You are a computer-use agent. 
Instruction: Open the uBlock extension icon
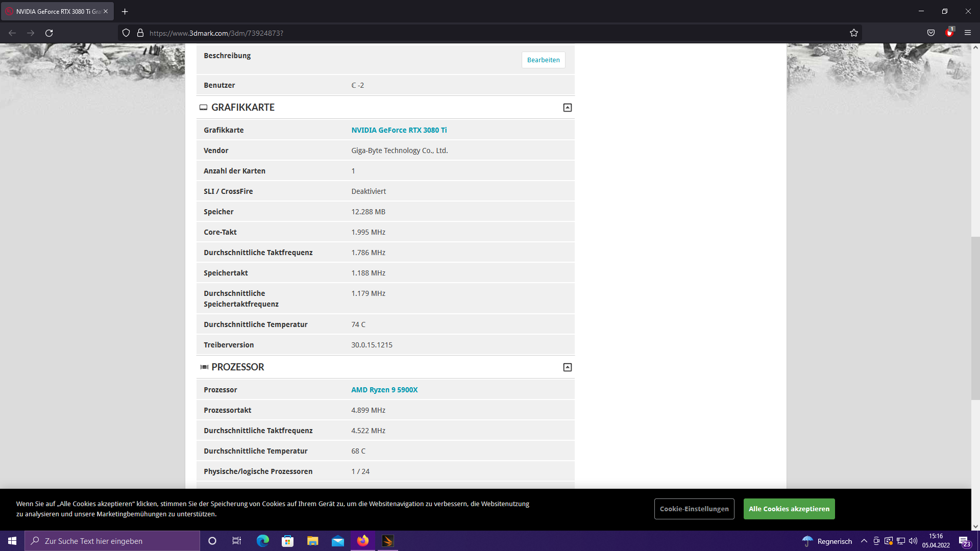pyautogui.click(x=949, y=33)
